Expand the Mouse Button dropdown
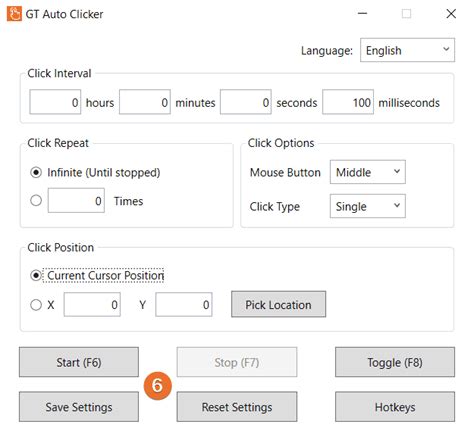Image resolution: width=474 pixels, height=440 pixels. (368, 172)
